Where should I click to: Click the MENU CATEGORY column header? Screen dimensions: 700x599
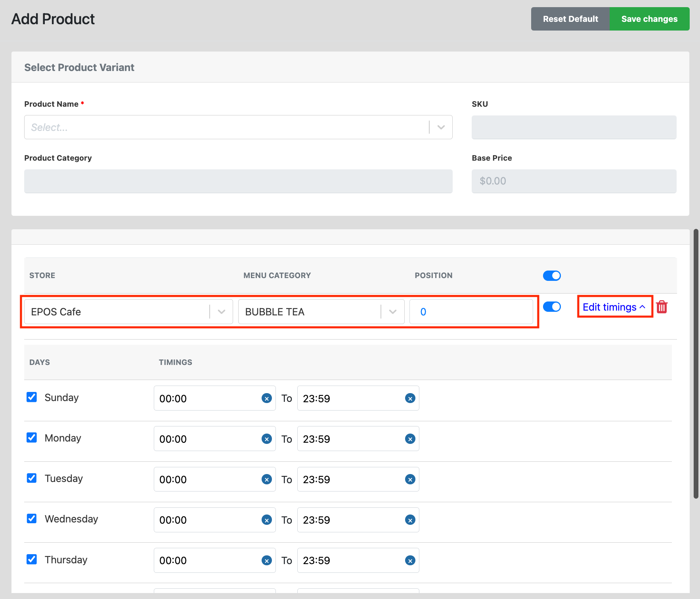[x=277, y=275]
